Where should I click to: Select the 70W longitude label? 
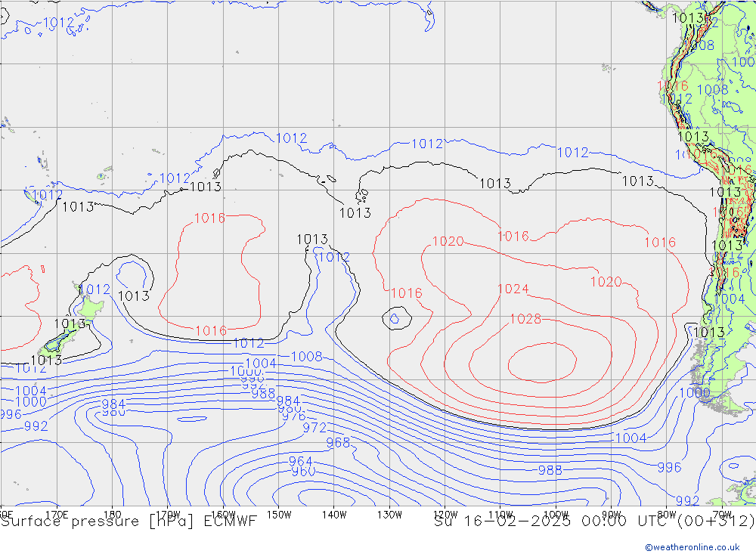(722, 515)
